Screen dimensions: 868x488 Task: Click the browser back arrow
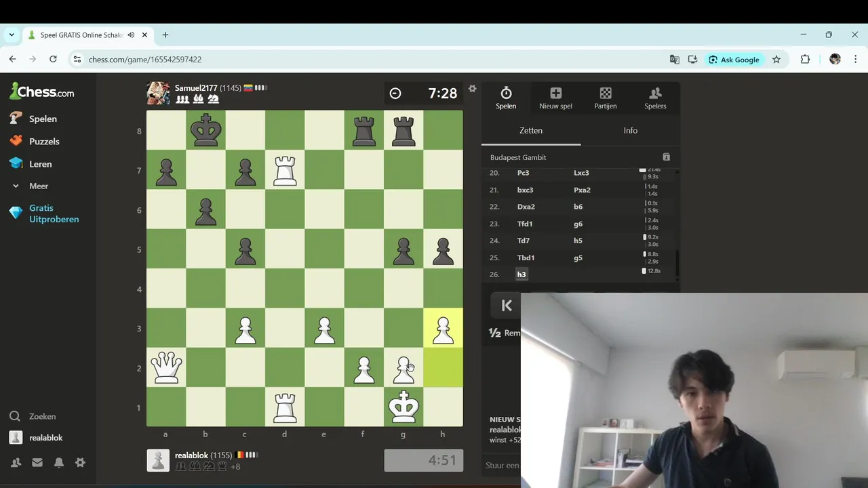point(12,60)
